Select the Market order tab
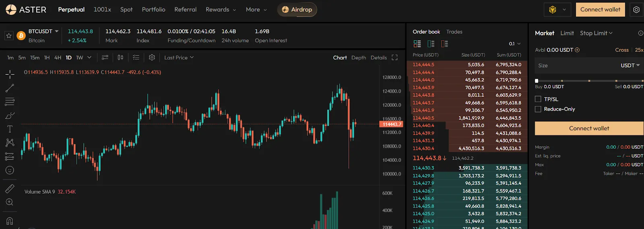The width and height of the screenshot is (644, 229). 545,33
